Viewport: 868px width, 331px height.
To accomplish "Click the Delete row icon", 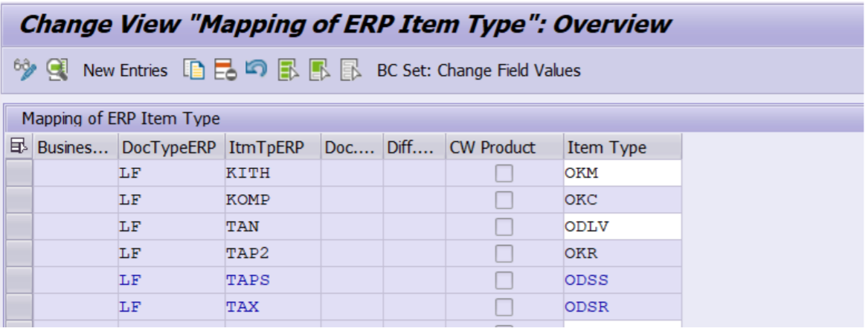I will click(224, 71).
